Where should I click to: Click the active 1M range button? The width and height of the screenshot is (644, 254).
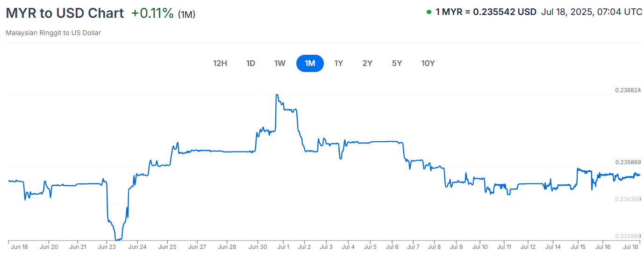coord(310,63)
